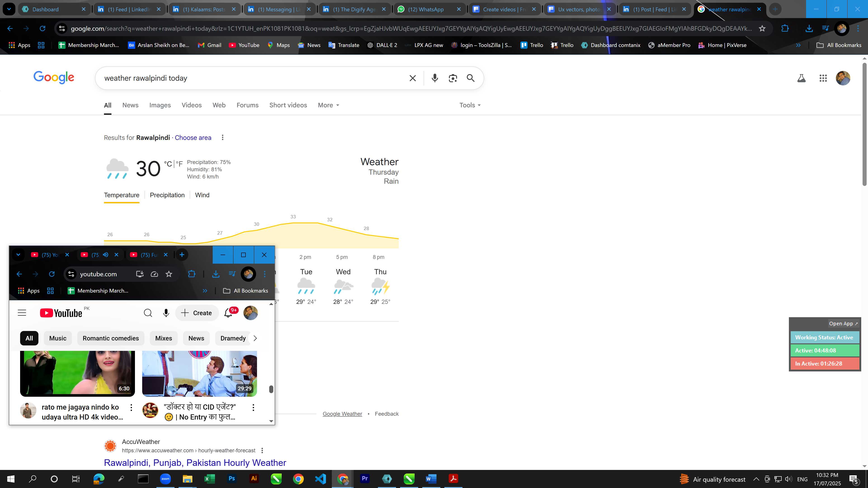Click the YouTube window scrollbar thumb
The height and width of the screenshot is (488, 868).
click(x=271, y=389)
